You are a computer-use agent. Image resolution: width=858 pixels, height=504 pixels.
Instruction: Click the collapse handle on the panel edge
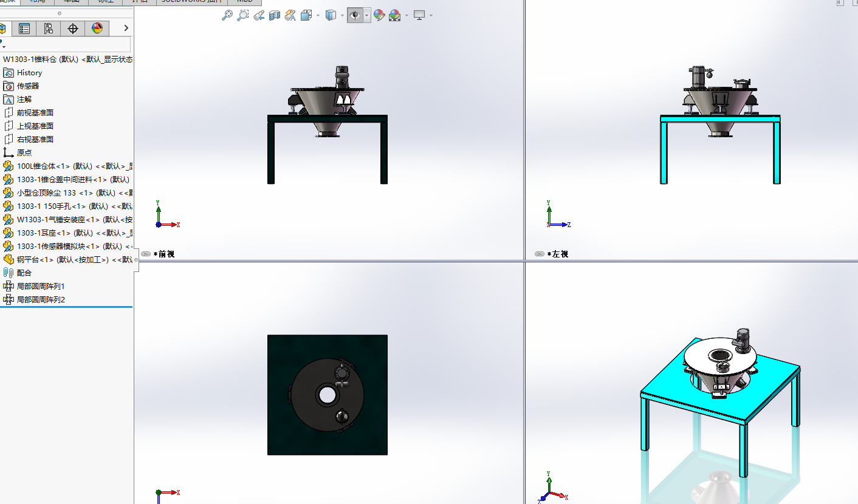click(x=136, y=260)
